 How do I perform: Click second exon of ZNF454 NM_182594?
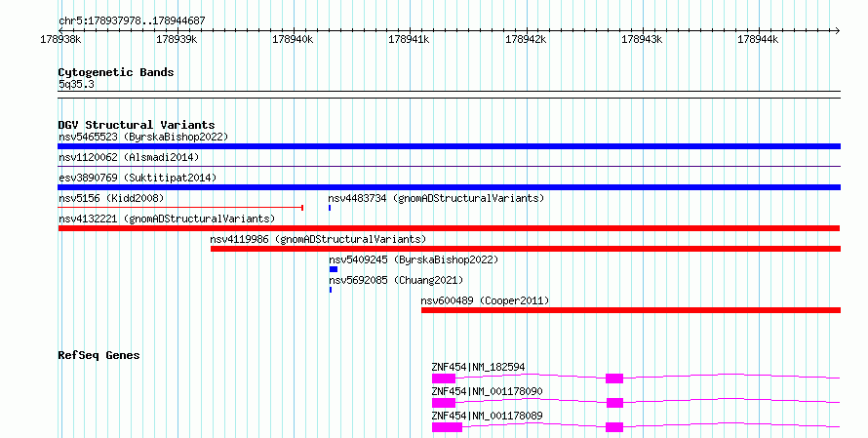[x=614, y=378]
